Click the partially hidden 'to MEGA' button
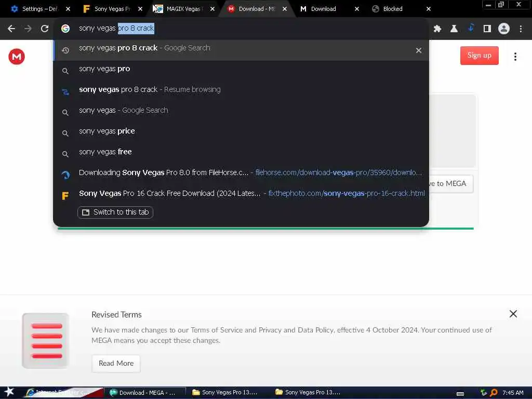This screenshot has height=399, width=532. (451, 184)
